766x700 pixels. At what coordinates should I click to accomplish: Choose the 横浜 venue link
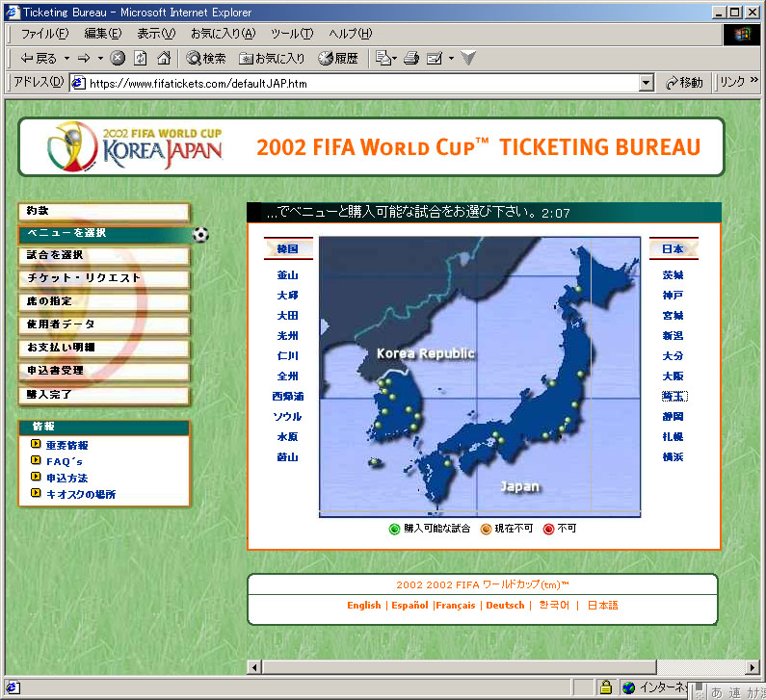(673, 457)
